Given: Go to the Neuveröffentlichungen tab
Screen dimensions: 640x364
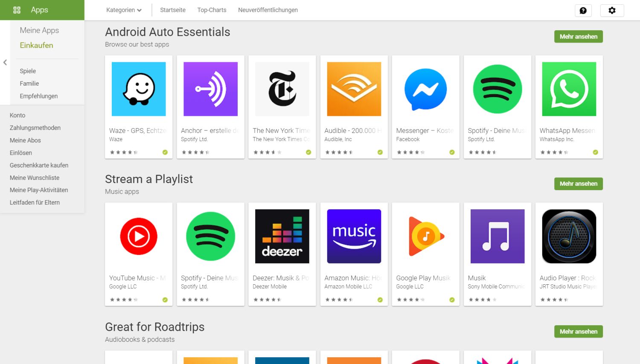Looking at the screenshot, I should click(268, 10).
